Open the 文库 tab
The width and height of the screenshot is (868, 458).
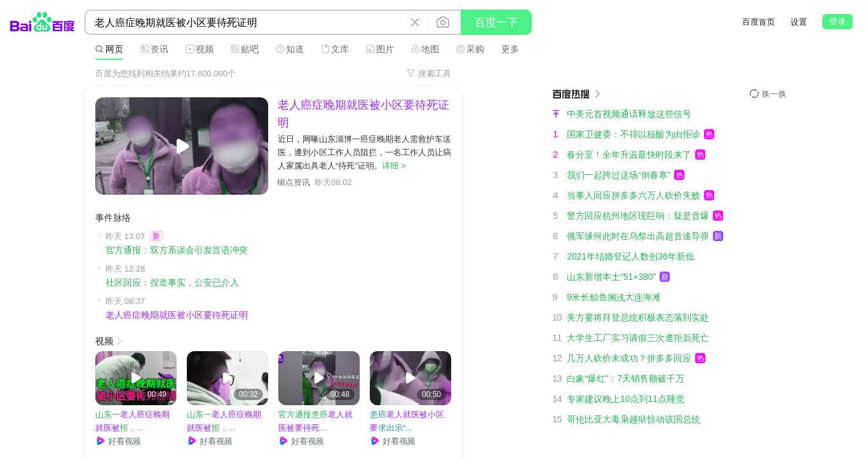coord(335,49)
